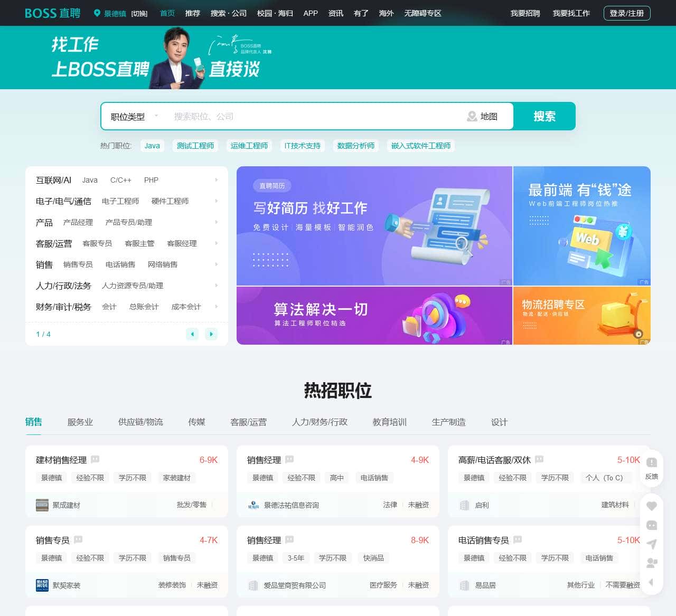Click the map pin icon labeled 地图

(x=472, y=116)
